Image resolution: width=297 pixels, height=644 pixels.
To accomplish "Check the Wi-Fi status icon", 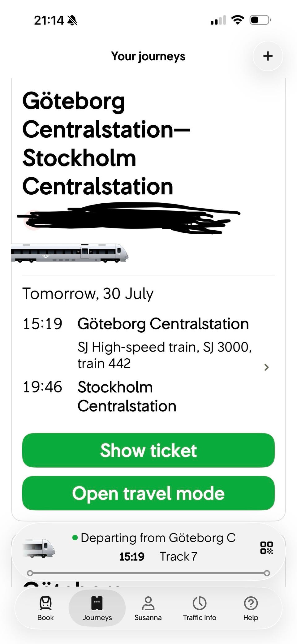I will point(237,20).
